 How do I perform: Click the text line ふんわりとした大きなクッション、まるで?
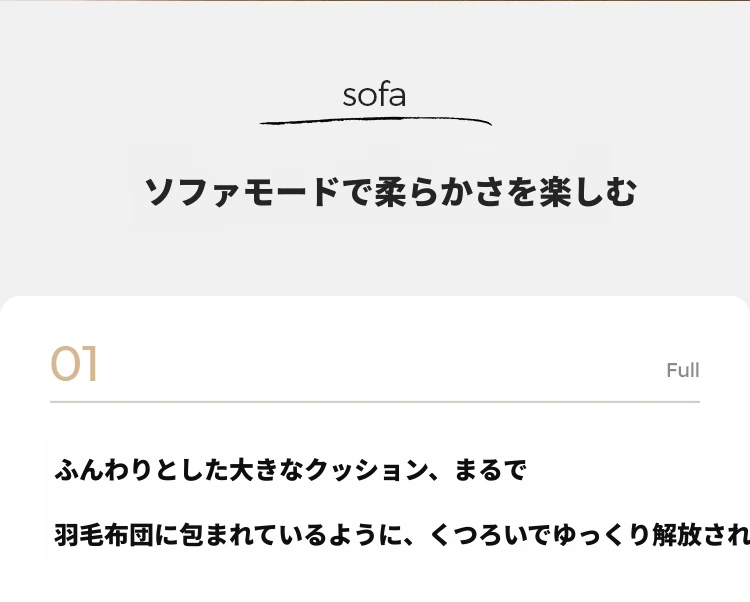tap(290, 470)
